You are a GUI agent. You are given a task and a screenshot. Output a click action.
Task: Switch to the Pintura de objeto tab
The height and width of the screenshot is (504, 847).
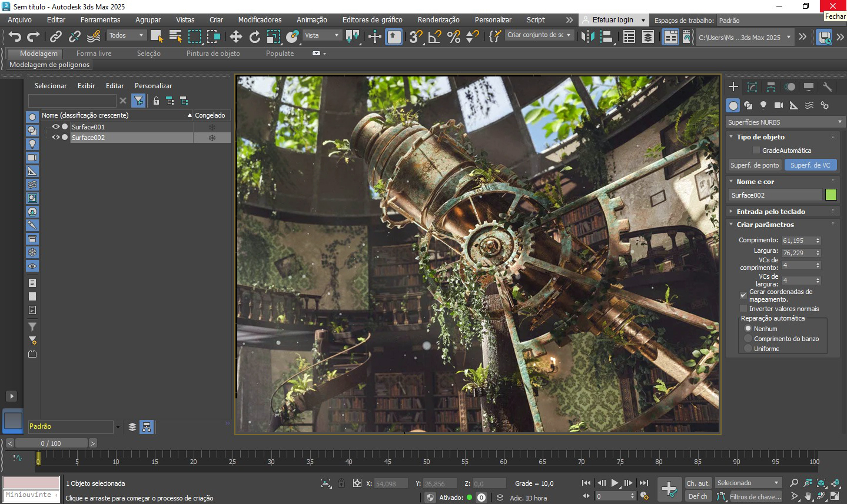pos(213,53)
